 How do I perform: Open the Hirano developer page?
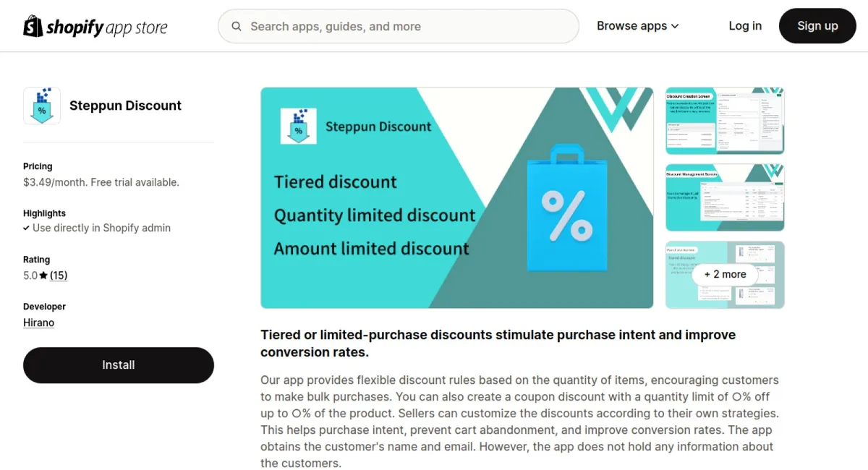click(x=38, y=322)
